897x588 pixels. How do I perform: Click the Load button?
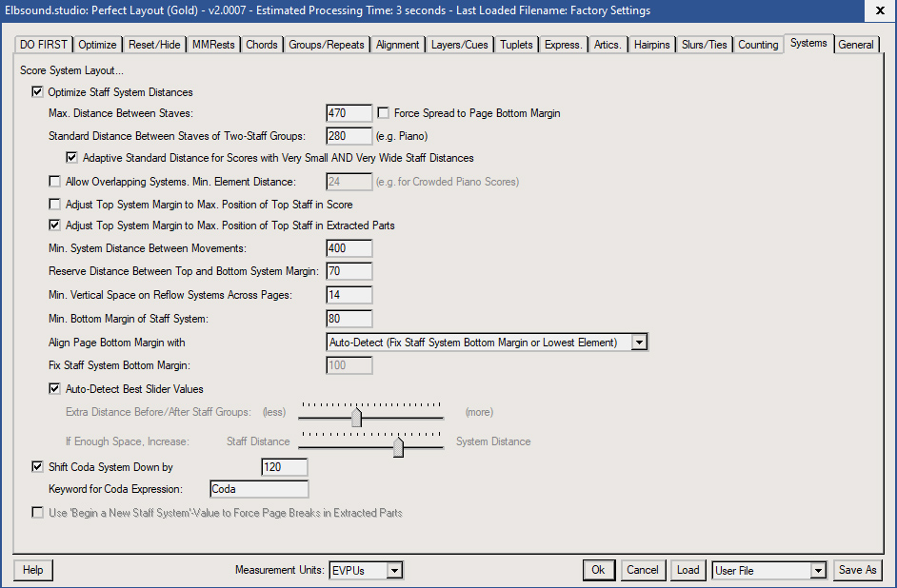pyautogui.click(x=688, y=570)
